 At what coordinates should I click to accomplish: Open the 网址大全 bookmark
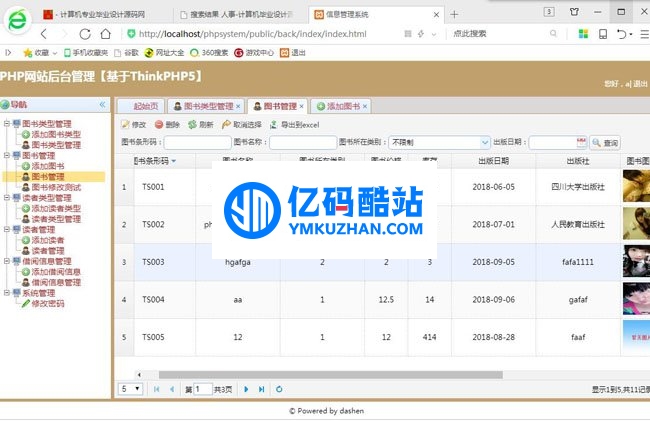point(165,53)
